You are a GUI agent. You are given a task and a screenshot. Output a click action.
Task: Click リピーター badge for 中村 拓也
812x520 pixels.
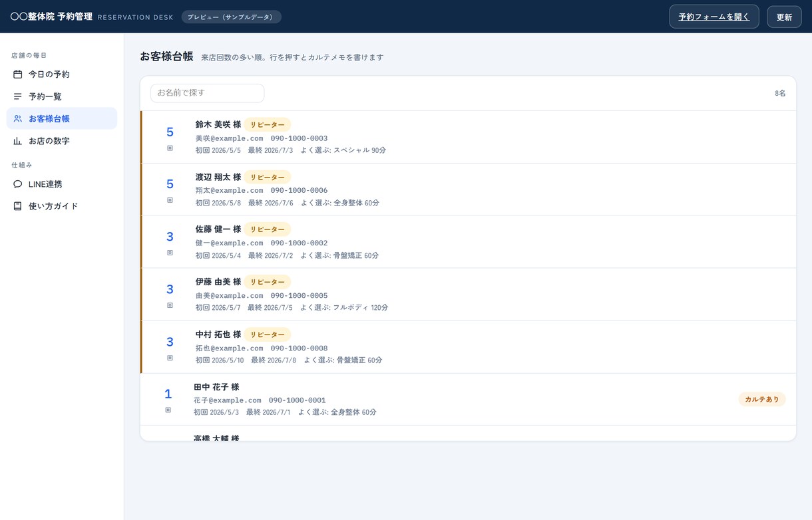[x=268, y=334]
